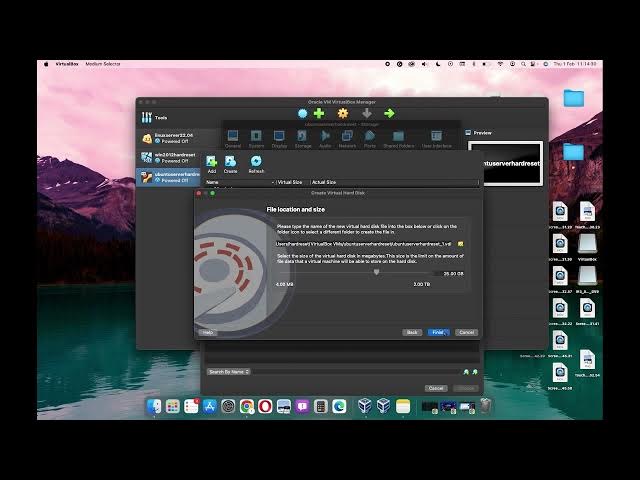Click Help in the Create Virtual Hard Disk dialog
Screen dimensions: 640x480
208,332
